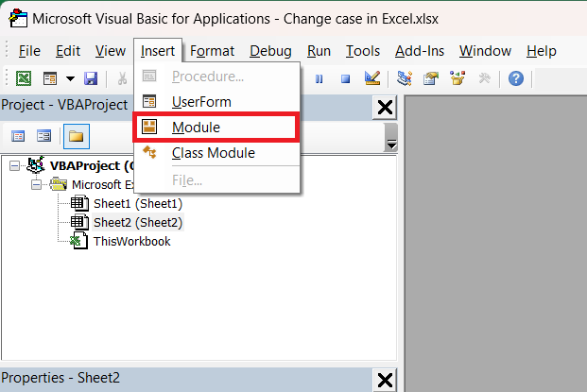Click the VBA app icon in title bar
The width and height of the screenshot is (587, 392).
pyautogui.click(x=18, y=18)
